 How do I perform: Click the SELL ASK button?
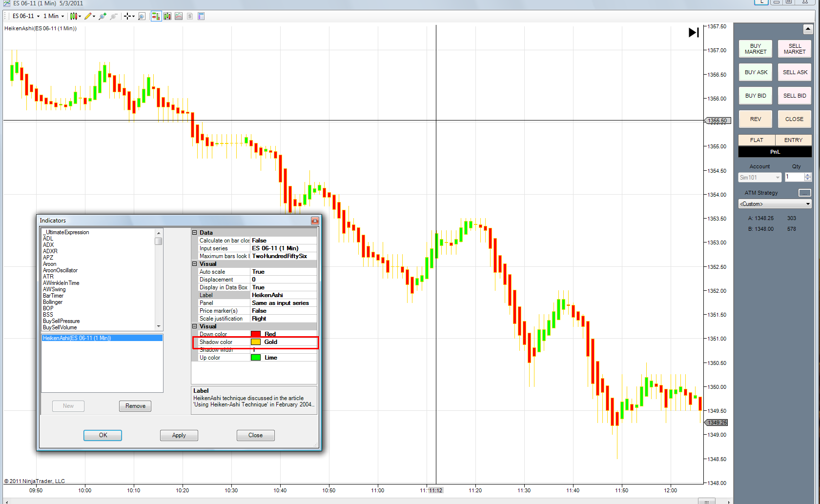(795, 72)
